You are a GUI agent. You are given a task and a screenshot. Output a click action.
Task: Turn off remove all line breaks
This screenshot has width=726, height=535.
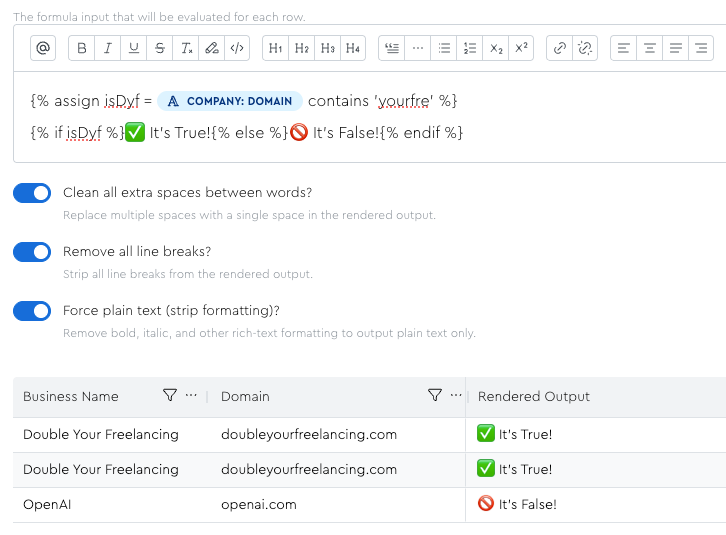[32, 252]
